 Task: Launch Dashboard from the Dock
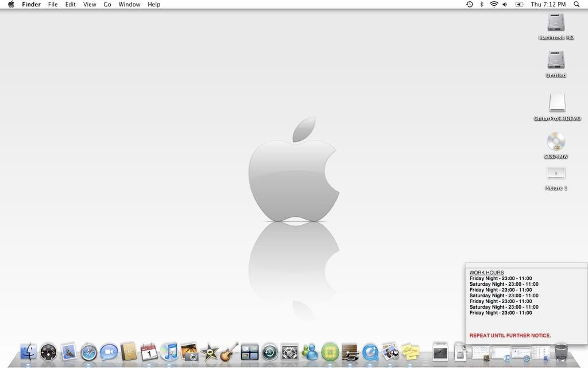coord(48,352)
